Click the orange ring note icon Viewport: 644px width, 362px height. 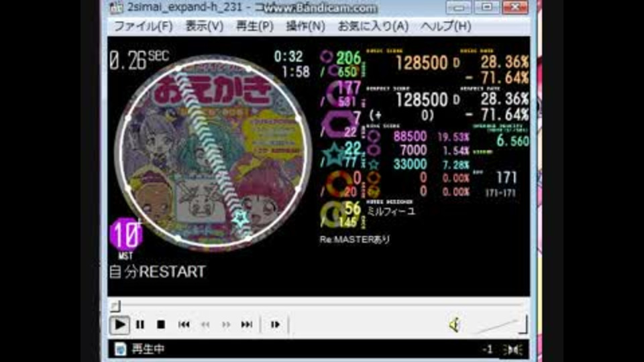coord(339,182)
